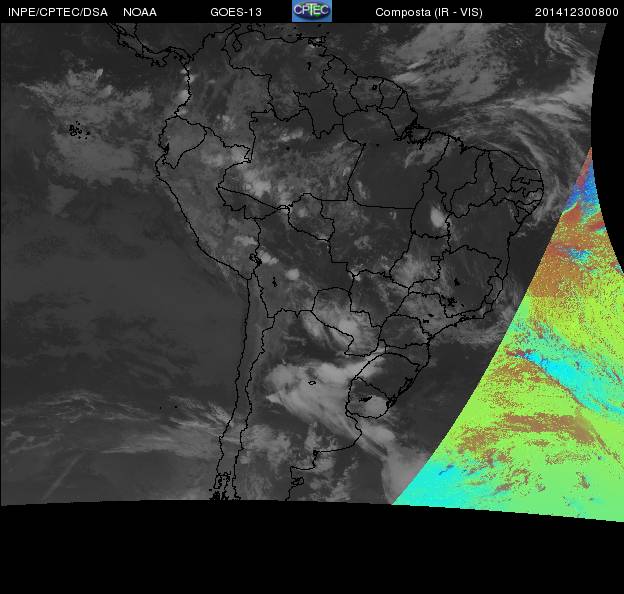624x594 pixels.
Task: Click the Composta (IR - VIS) label
Action: pyautogui.click(x=429, y=13)
